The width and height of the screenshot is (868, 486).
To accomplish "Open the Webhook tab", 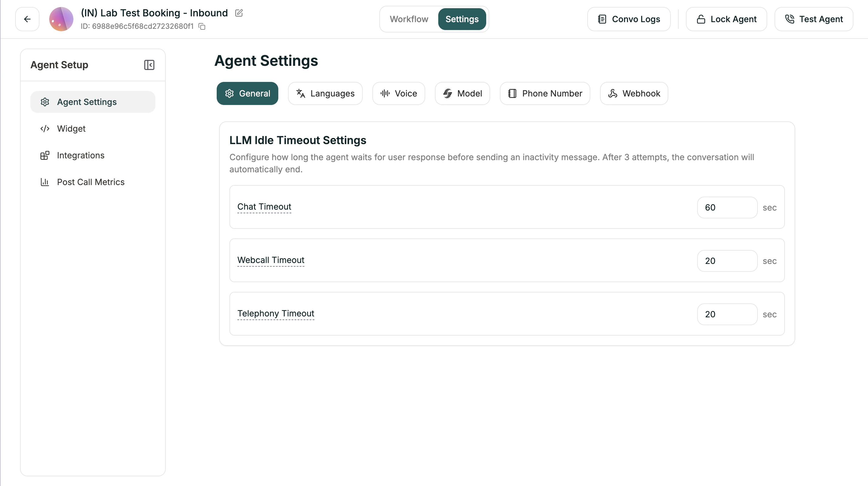I will coord(633,93).
